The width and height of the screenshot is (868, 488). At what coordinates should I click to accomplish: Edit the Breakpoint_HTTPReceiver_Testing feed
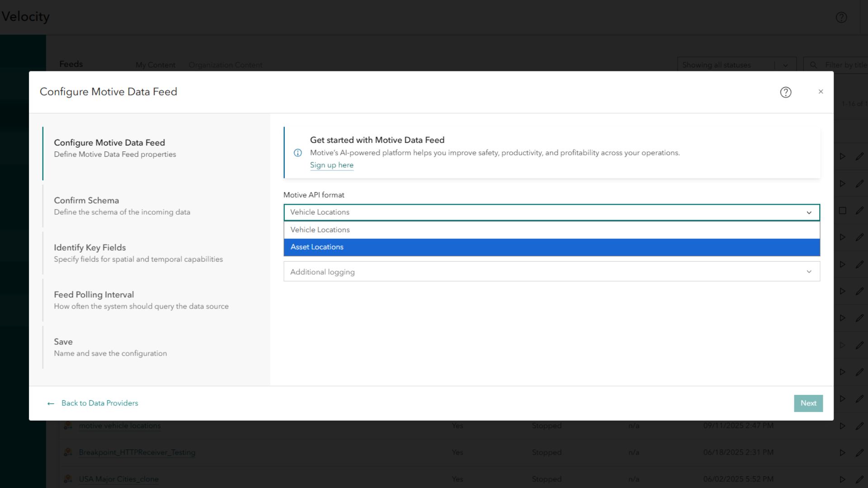(x=859, y=452)
